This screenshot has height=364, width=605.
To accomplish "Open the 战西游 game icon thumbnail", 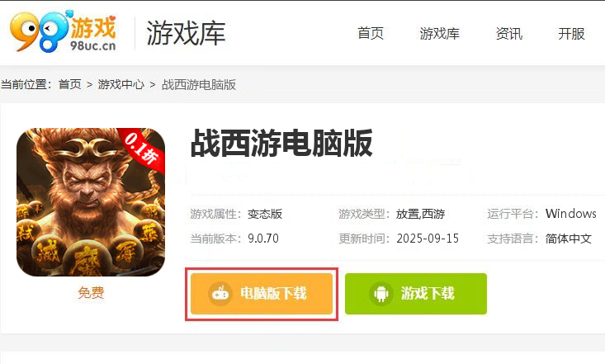I will pyautogui.click(x=91, y=202).
